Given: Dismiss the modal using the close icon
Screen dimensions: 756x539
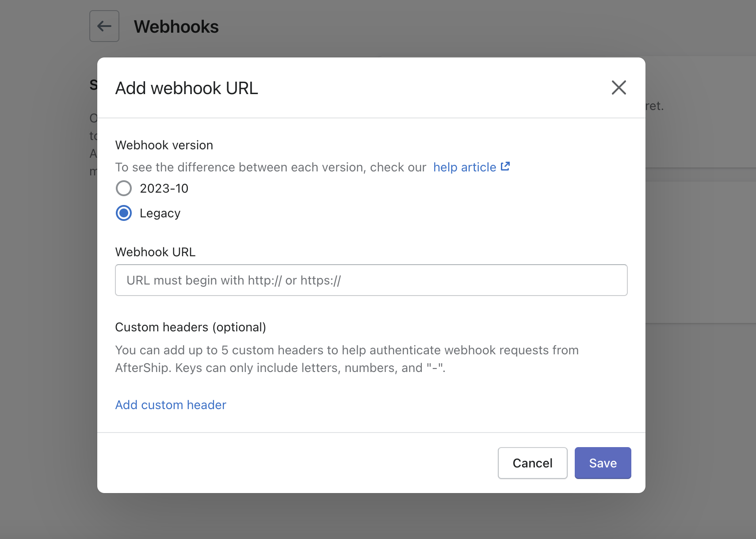Looking at the screenshot, I should click(x=619, y=87).
